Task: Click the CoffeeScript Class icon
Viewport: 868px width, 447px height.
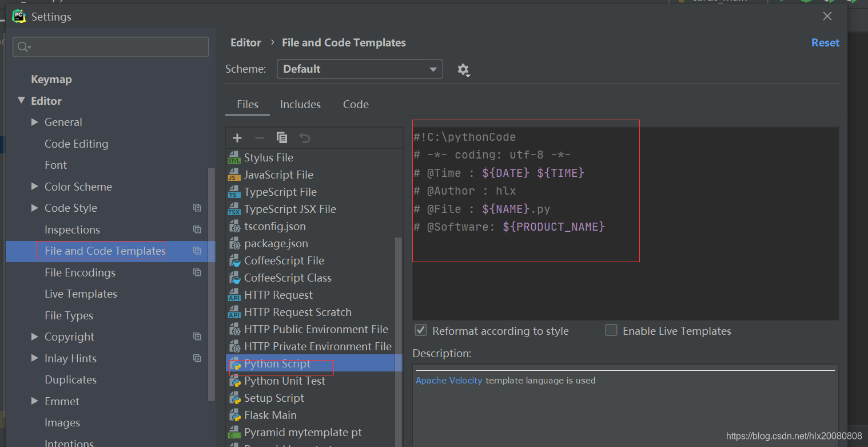Action: (234, 278)
